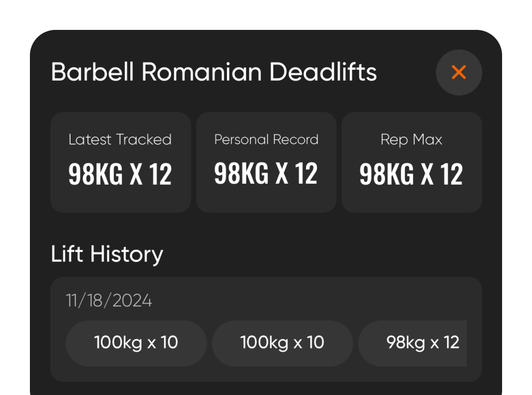Select the 98KG X 12 value under Latest Tracked
This screenshot has height=395, width=532.
coord(120,174)
